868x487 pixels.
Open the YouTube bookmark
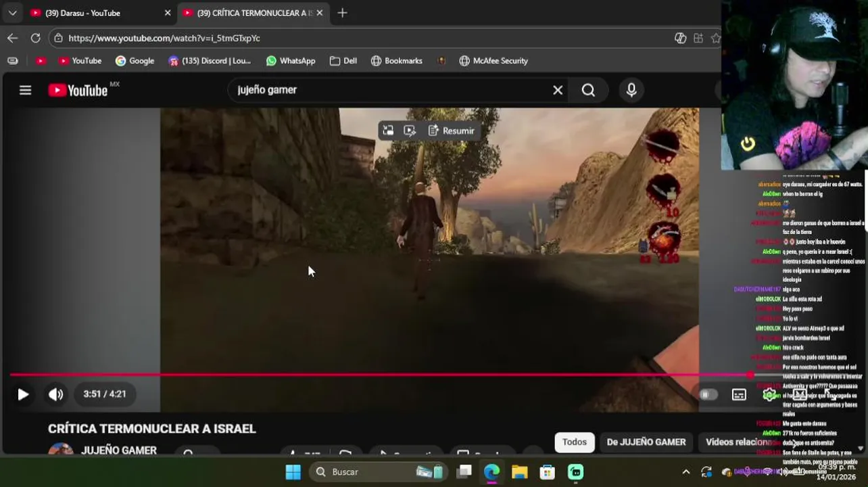point(80,60)
